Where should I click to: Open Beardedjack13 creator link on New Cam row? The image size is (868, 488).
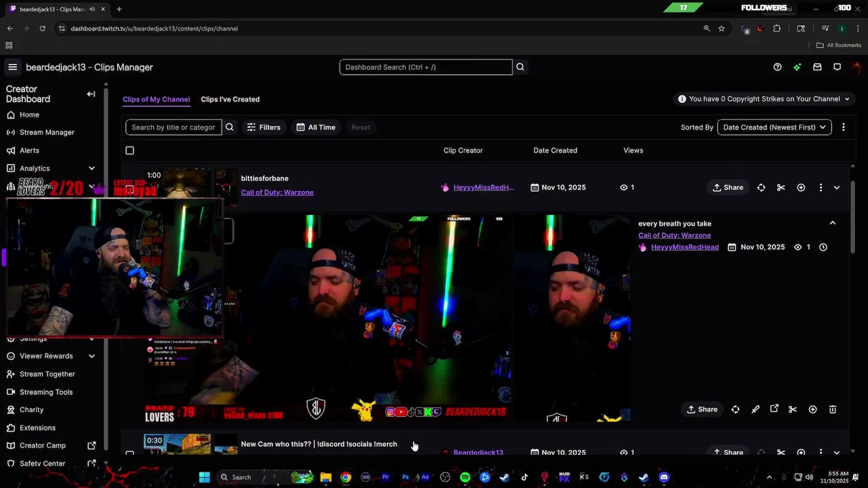point(478,452)
